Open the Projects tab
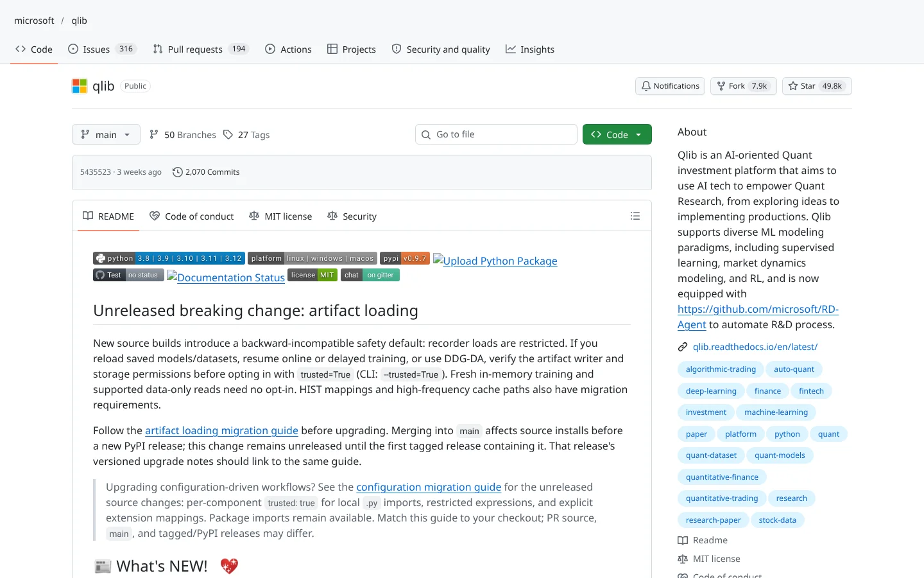 (352, 49)
